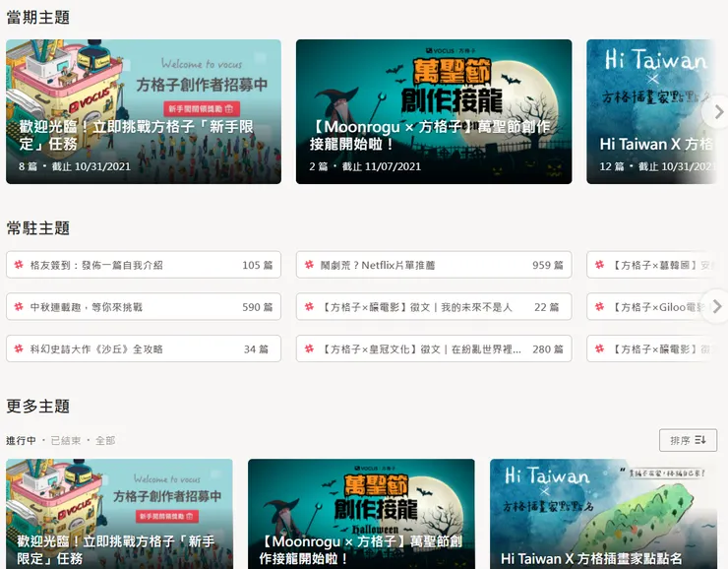Click the 280 篇 article count
Screen dimensions: 728x569
[547, 348]
